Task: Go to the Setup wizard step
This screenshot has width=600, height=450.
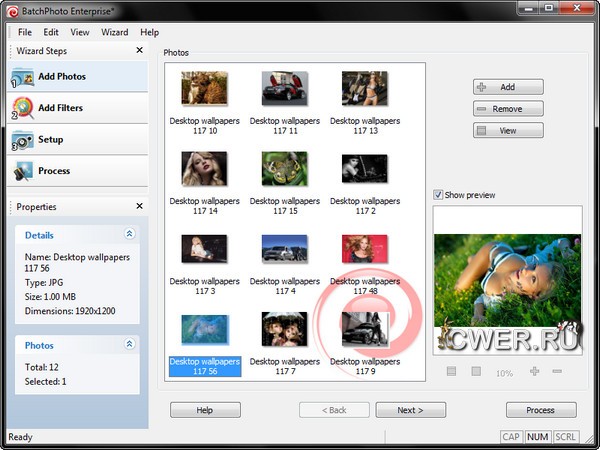Action: (x=77, y=140)
